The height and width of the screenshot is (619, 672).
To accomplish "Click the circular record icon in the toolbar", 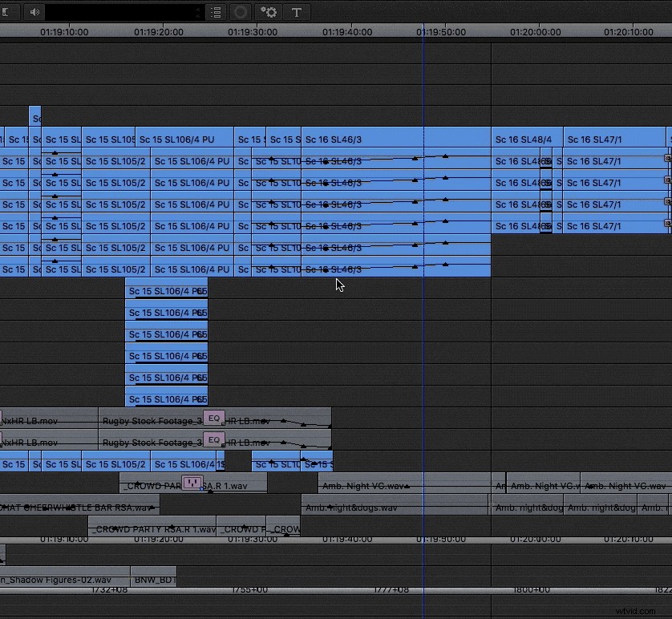I will tap(241, 12).
